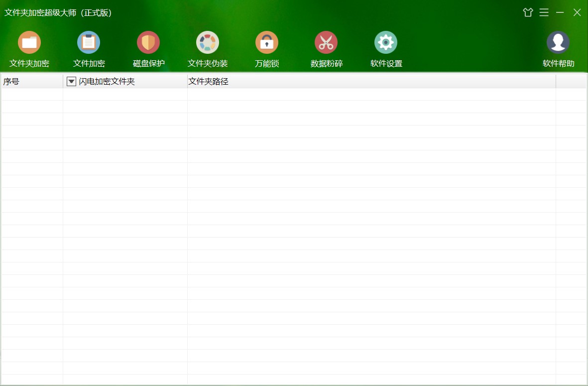Minimize the application window
This screenshot has height=386, width=588.
click(x=560, y=12)
